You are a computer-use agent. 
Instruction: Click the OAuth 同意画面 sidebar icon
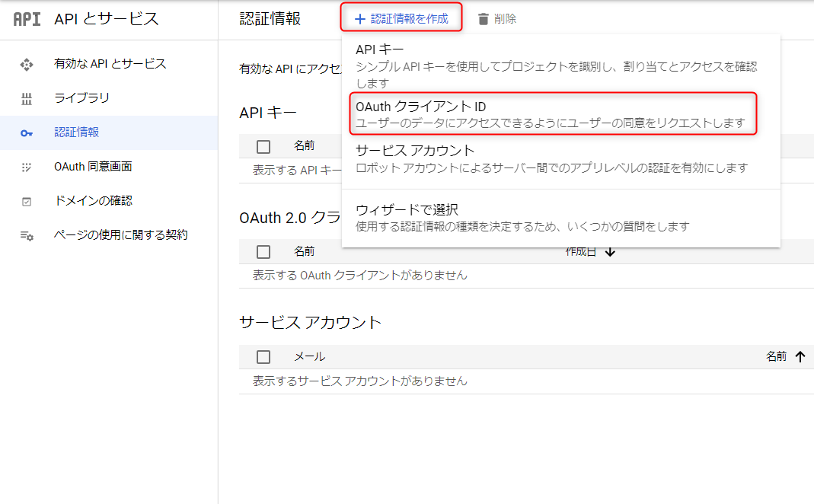pyautogui.click(x=27, y=167)
